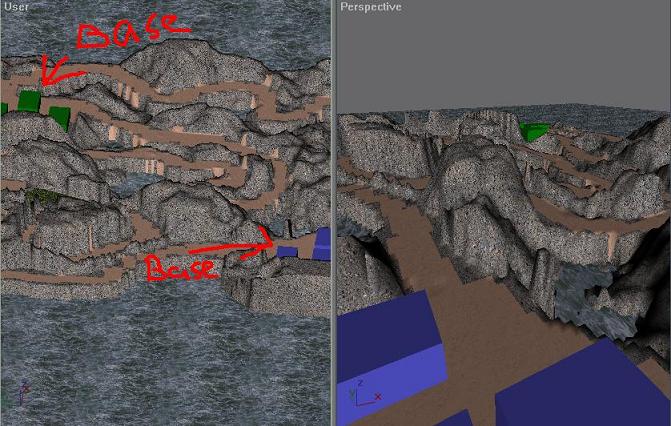Click the axis gizmo in User viewport

pos(24,393)
